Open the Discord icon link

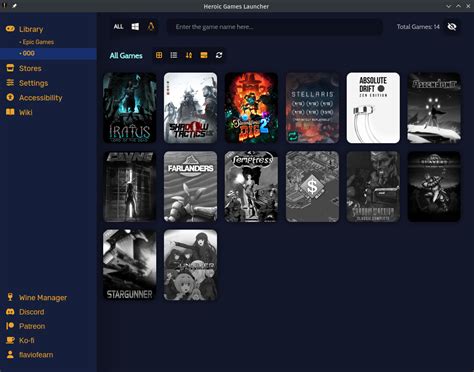tap(10, 312)
